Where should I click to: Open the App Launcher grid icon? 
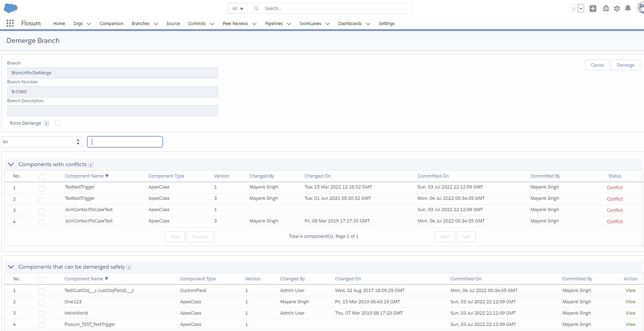tap(10, 23)
